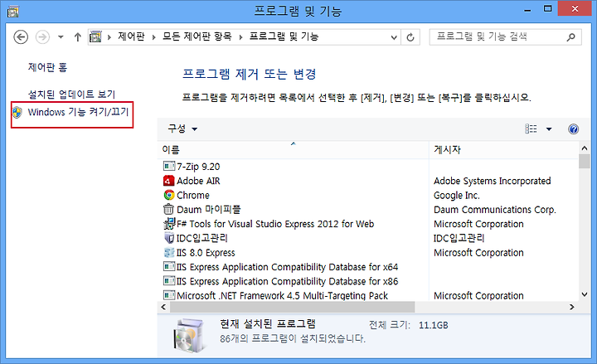Open the 구성 organize menu
Screen dimensions: 597x364
[x=182, y=129]
